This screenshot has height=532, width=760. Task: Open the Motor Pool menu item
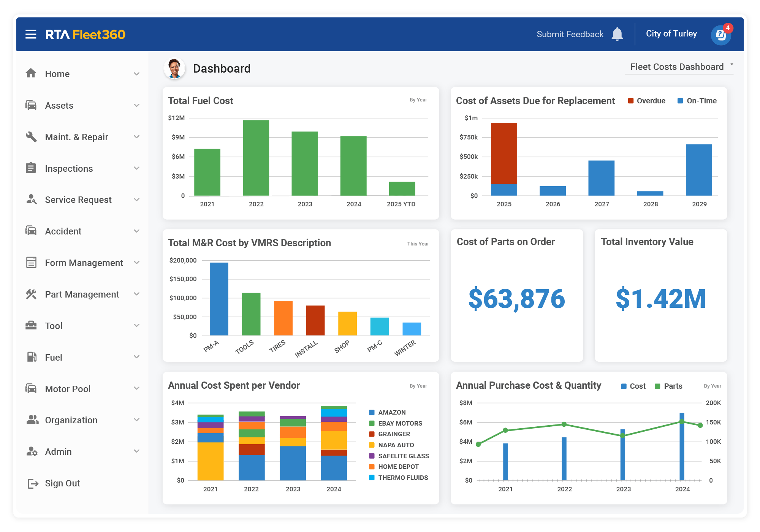pos(68,389)
